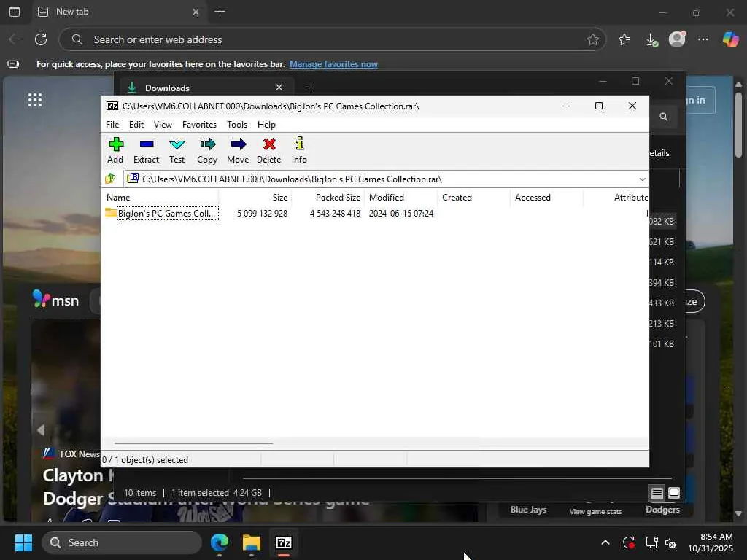Open a new Edge tab with plus
Viewport: 747px width, 560px height.
pos(220,12)
